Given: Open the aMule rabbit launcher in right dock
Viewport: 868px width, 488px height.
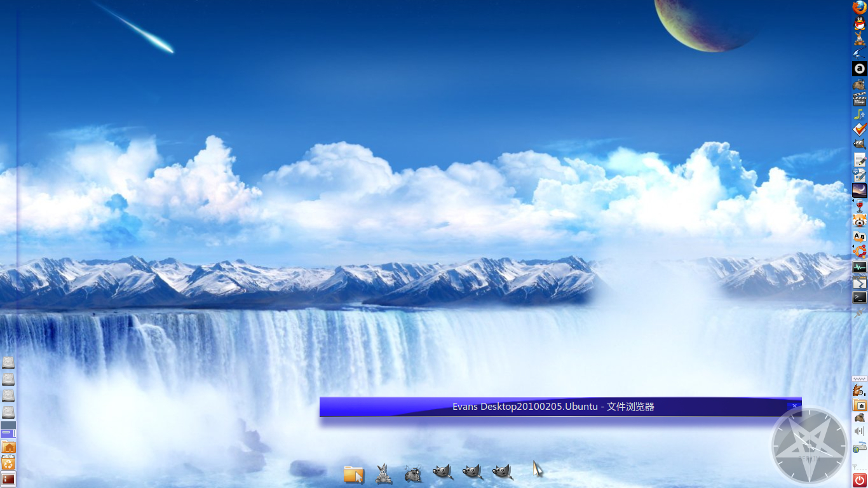Looking at the screenshot, I should 860,38.
